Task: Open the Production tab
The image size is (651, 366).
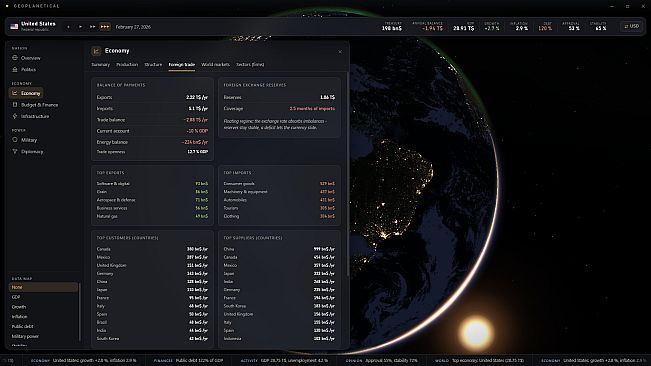Action: tap(127, 65)
